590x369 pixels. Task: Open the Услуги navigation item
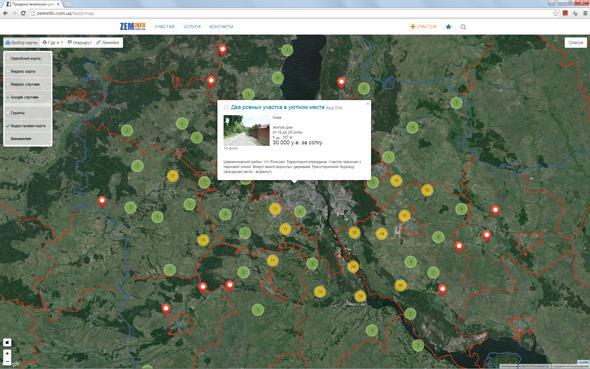point(192,27)
